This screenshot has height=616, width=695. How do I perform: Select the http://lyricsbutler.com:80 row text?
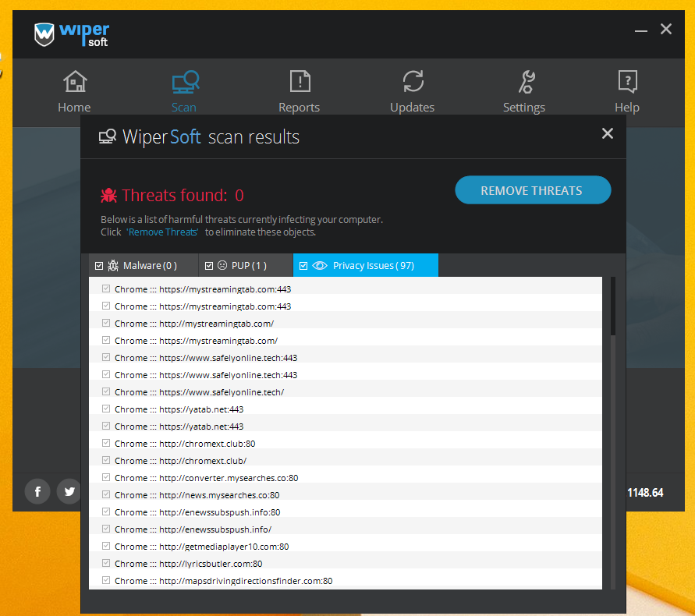point(189,564)
